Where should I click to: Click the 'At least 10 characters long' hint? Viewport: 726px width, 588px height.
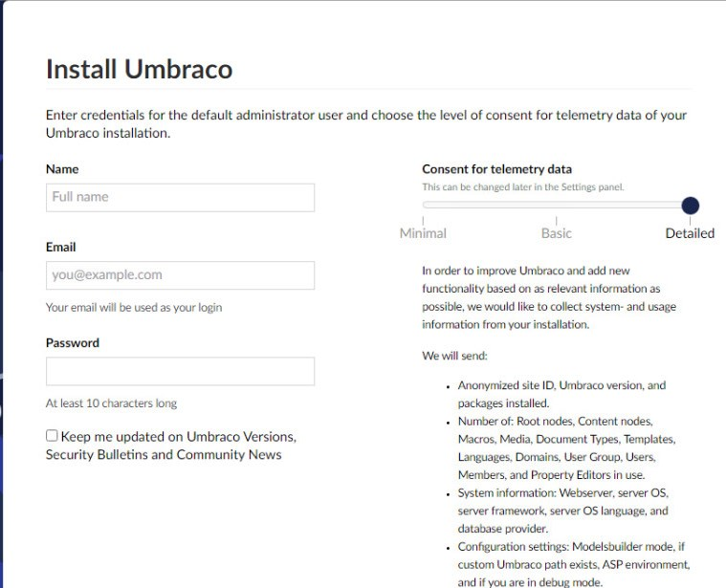pyautogui.click(x=111, y=403)
